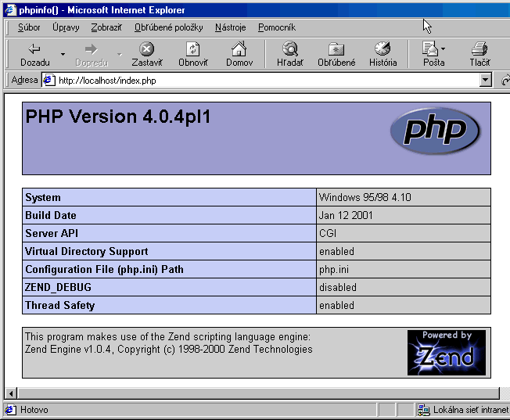
Task: Click the Adresa label
Action: tap(24, 80)
